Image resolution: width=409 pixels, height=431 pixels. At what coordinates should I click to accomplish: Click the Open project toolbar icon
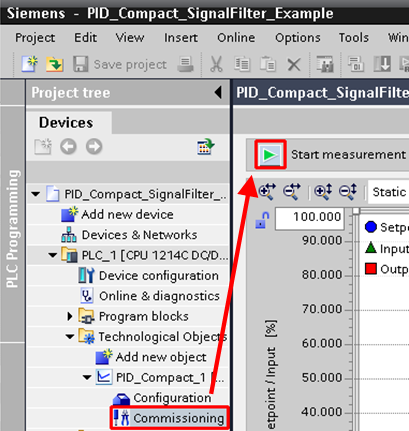pyautogui.click(x=55, y=64)
